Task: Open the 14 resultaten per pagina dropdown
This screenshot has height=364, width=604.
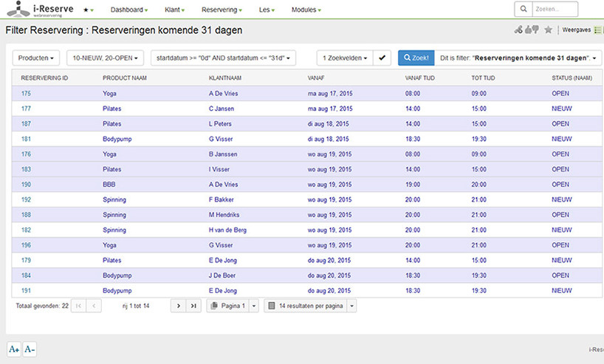Action: (x=310, y=306)
